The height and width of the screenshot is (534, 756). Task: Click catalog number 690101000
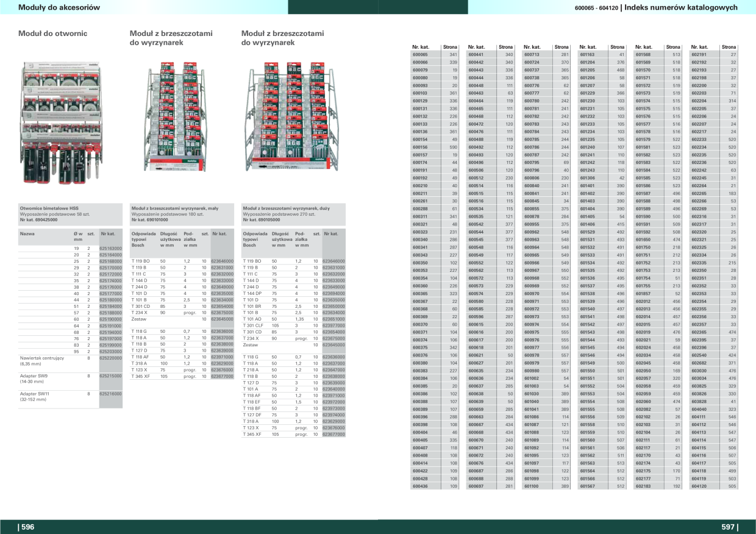(157, 219)
